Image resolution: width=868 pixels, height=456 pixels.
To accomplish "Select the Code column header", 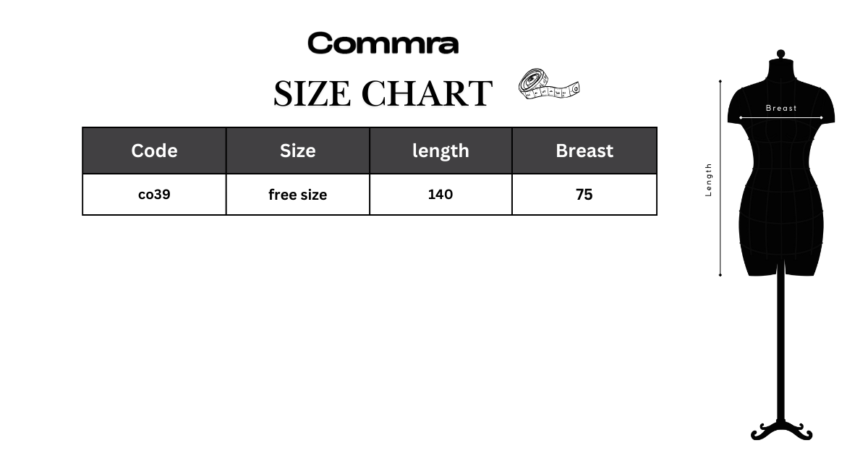I will click(154, 151).
